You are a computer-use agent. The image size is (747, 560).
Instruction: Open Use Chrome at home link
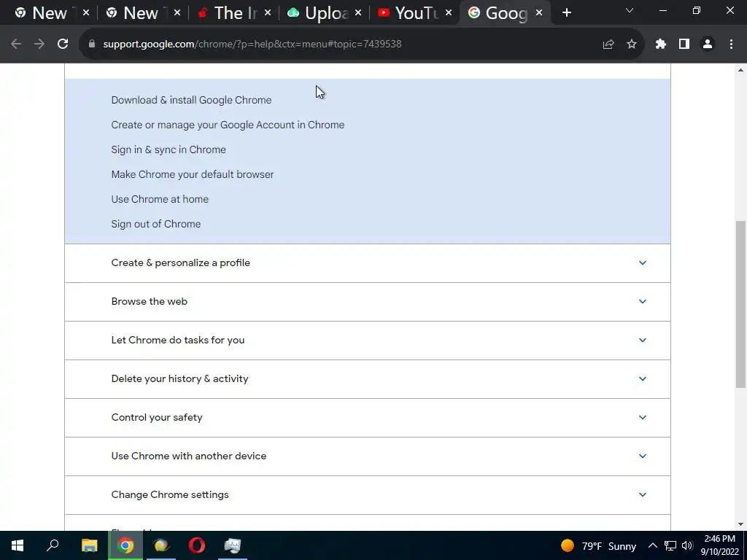click(160, 199)
